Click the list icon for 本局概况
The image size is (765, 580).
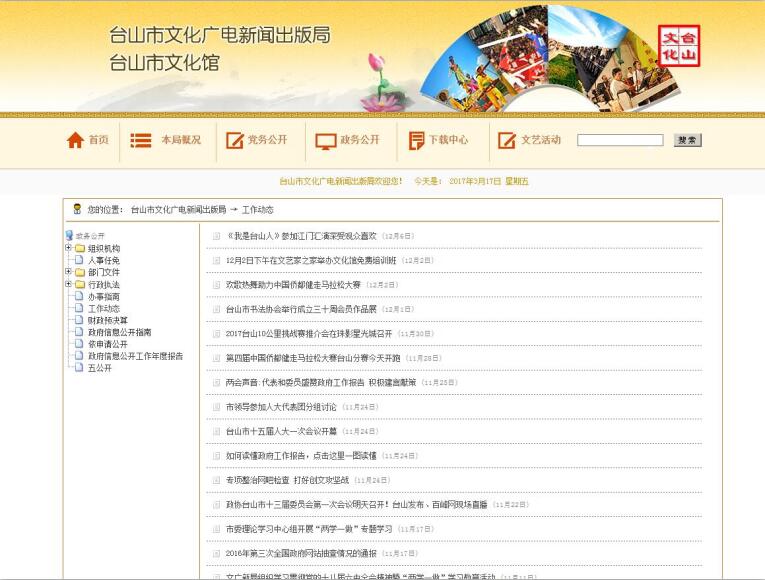click(x=141, y=140)
